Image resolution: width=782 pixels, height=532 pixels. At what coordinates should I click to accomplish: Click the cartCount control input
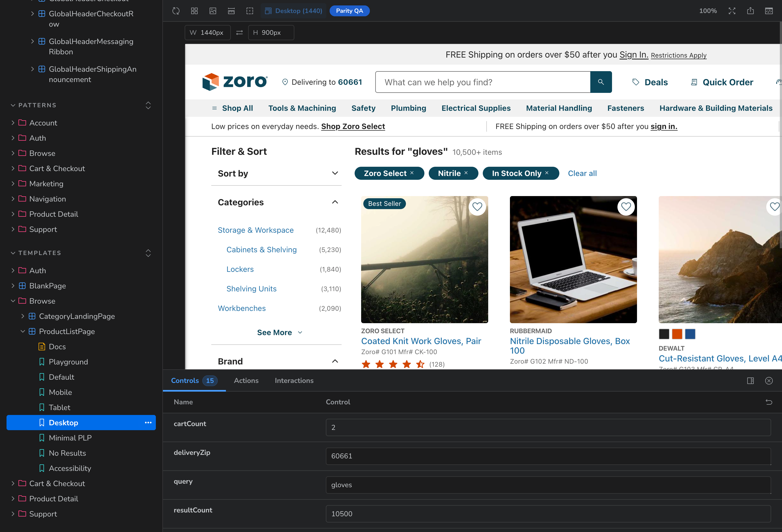pyautogui.click(x=548, y=427)
